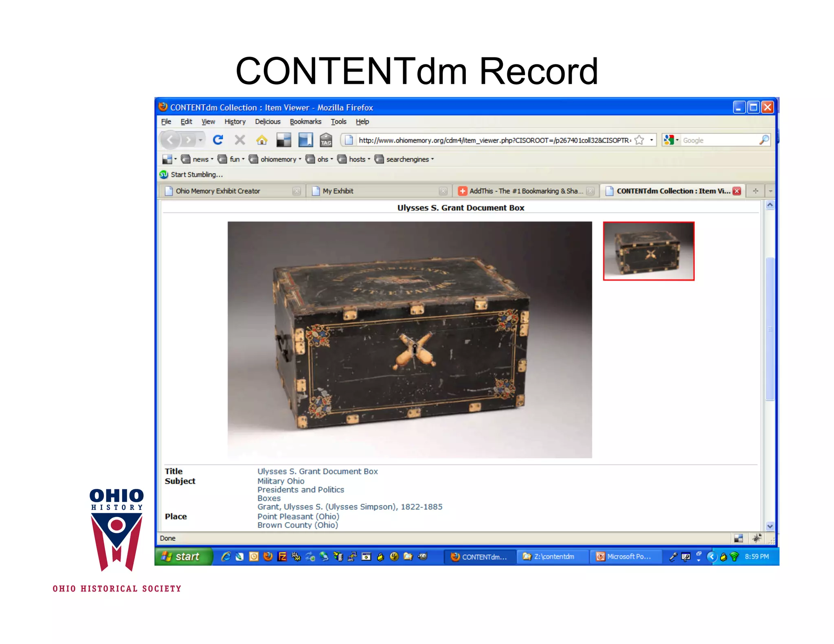Click the wireless network tray icon
This screenshot has width=834, height=644.
coord(734,556)
